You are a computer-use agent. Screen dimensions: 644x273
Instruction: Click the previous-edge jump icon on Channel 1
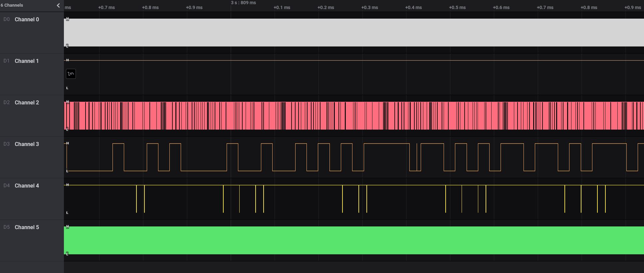tap(71, 74)
